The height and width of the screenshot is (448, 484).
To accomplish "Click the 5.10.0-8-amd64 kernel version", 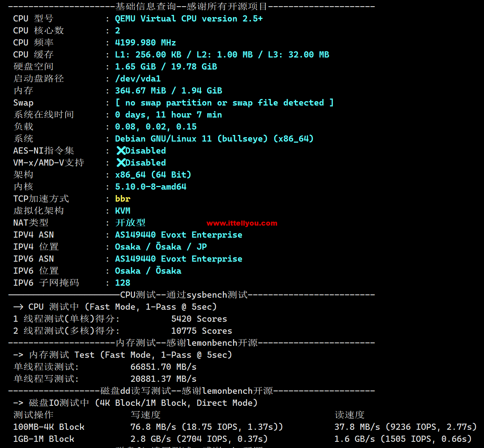I will coord(150,187).
